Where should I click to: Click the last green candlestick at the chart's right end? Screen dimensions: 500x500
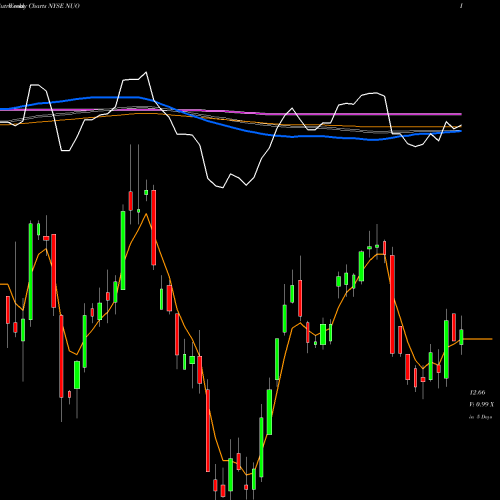coord(461,337)
